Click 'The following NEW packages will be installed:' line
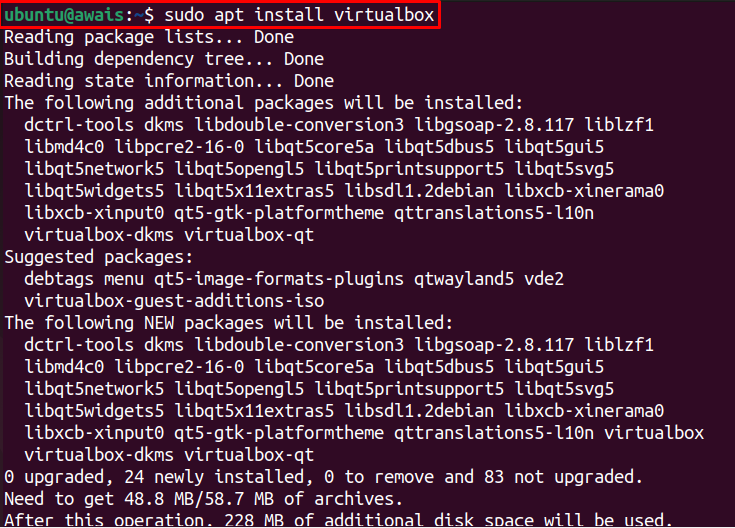 [229, 323]
